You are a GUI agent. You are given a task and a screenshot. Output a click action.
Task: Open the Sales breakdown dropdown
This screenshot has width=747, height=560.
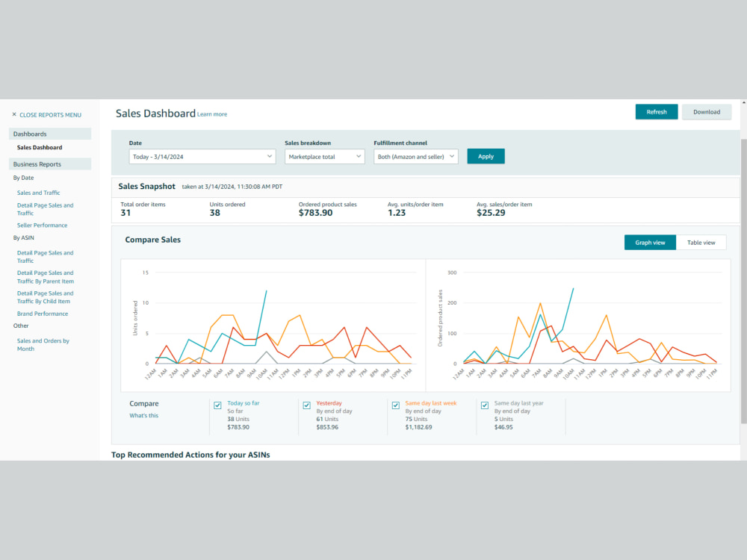click(x=324, y=157)
